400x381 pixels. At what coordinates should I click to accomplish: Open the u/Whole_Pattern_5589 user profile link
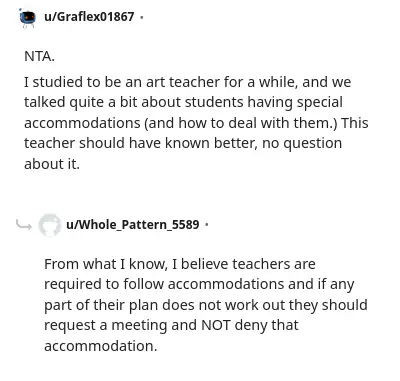(x=133, y=224)
